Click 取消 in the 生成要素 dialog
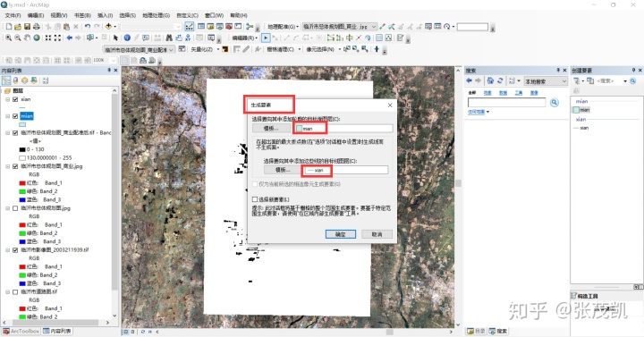Screen dimensions: 644x337 click(x=377, y=234)
